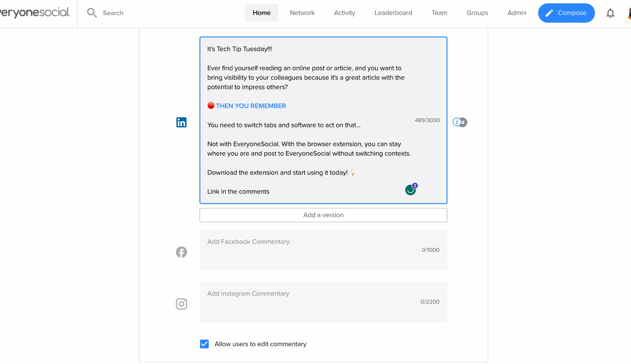Click the line 'Link in the comments'

(x=238, y=191)
